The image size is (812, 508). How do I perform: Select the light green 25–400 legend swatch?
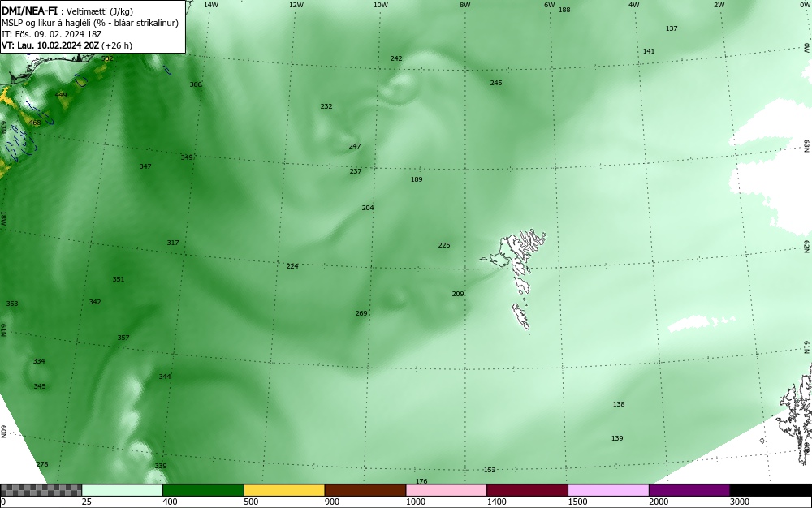(123, 490)
